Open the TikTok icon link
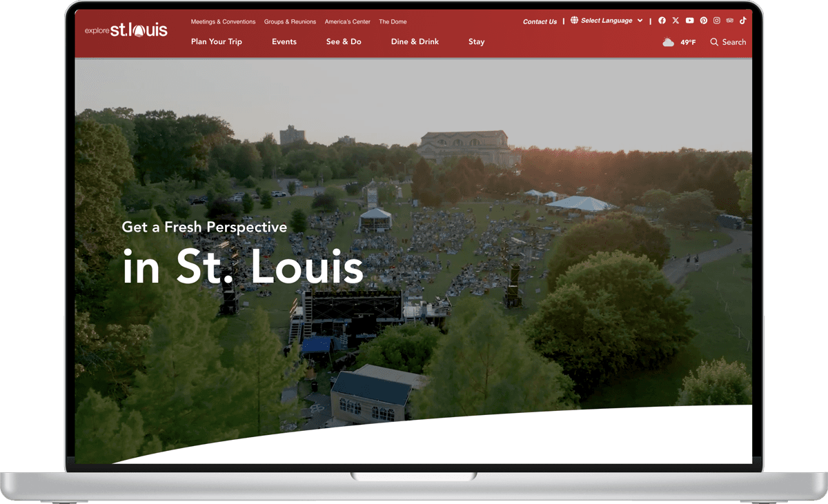 [x=744, y=21]
